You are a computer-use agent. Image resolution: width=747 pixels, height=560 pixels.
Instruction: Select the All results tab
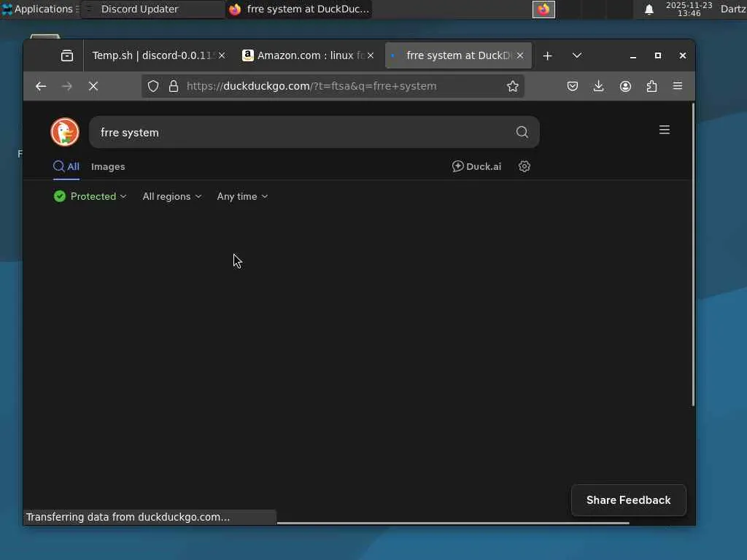66,167
